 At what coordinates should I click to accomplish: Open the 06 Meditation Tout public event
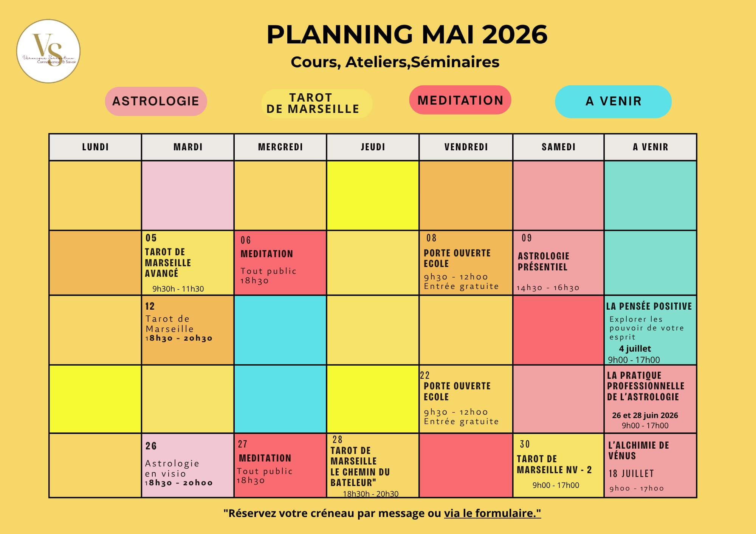pos(280,263)
